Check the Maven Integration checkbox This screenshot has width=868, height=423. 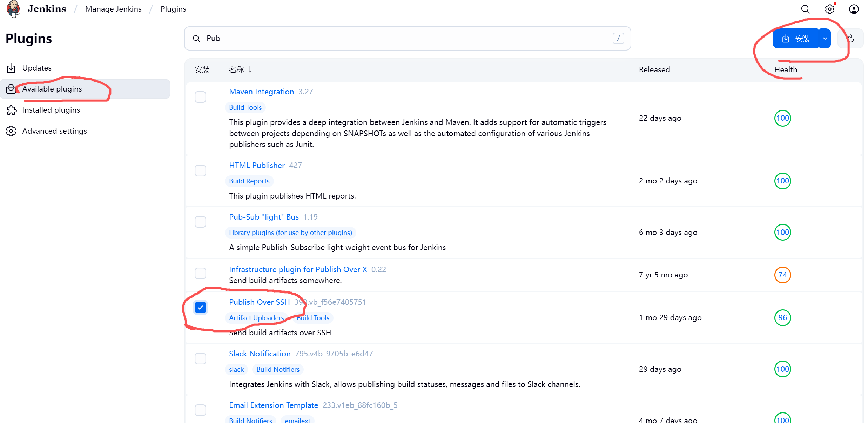[200, 97]
